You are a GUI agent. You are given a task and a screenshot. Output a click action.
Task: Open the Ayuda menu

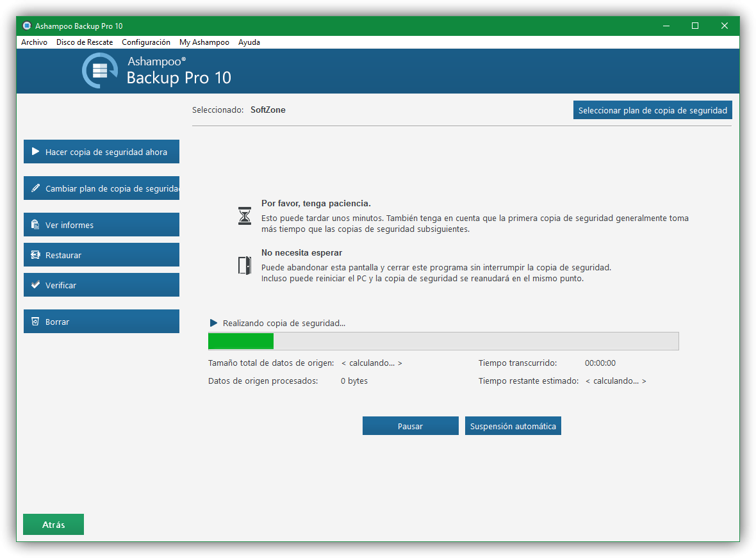(249, 42)
